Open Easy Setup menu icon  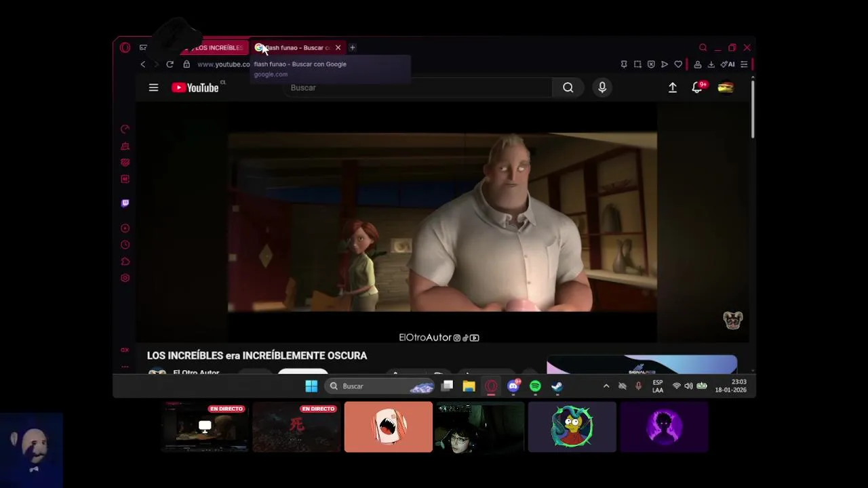[x=744, y=64]
